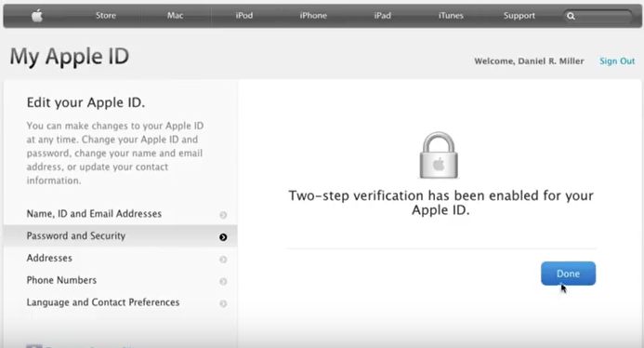Image resolution: width=644 pixels, height=348 pixels.
Task: Click the My Apple ID page title
Action: (70, 57)
